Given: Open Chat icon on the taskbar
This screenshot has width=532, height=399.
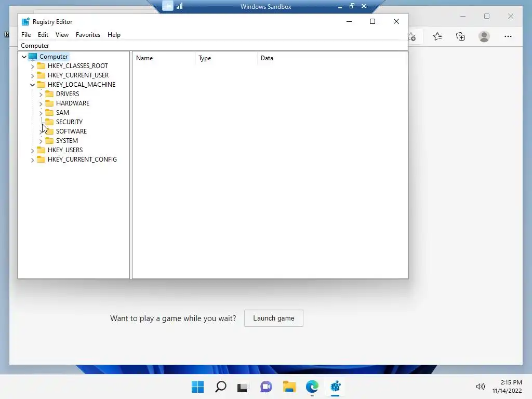Looking at the screenshot, I should (266, 387).
